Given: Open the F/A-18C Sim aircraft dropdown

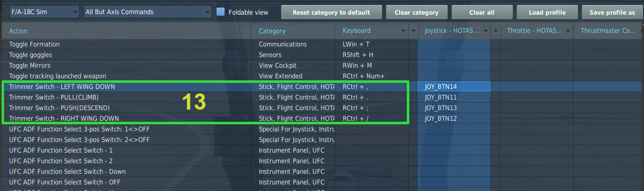Looking at the screenshot, I should pyautogui.click(x=44, y=12).
